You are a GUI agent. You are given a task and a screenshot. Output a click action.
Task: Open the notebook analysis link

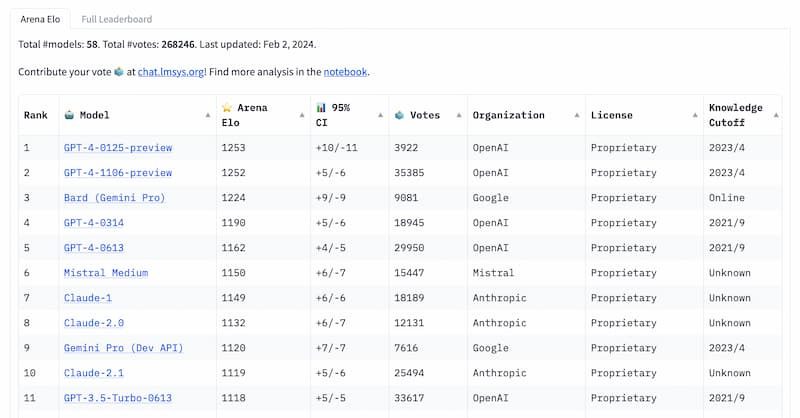(345, 72)
